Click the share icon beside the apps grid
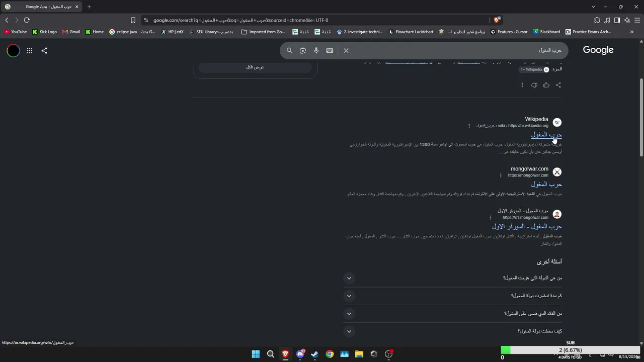The height and width of the screenshot is (362, 644). coord(44,50)
